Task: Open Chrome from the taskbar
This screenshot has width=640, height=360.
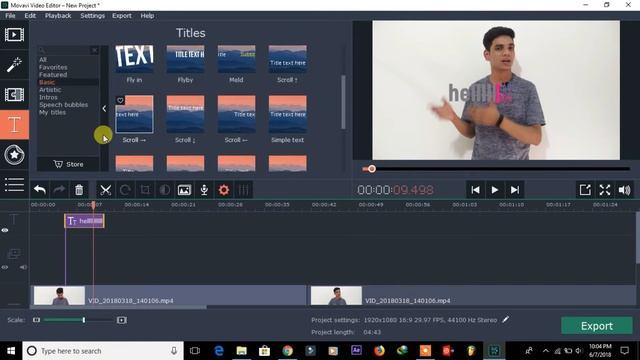Action: point(287,351)
